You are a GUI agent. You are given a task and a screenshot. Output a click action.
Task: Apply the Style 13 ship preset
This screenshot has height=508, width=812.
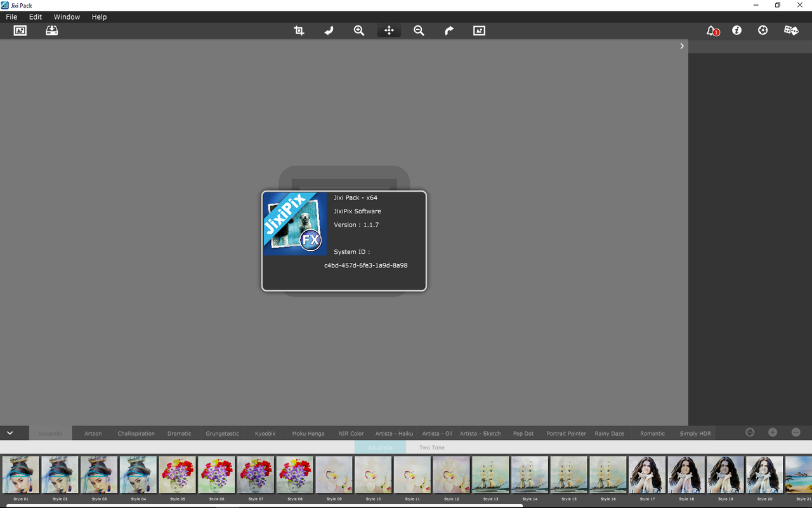point(491,474)
